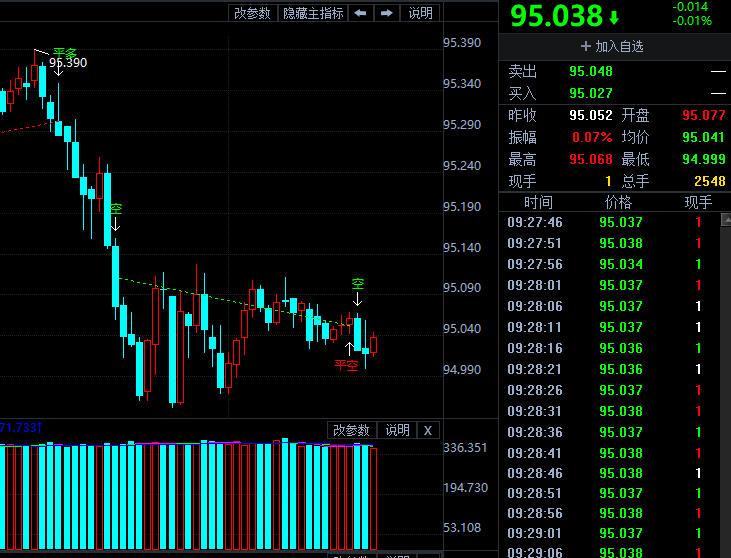Click the 买入 price 95.027

(x=591, y=93)
